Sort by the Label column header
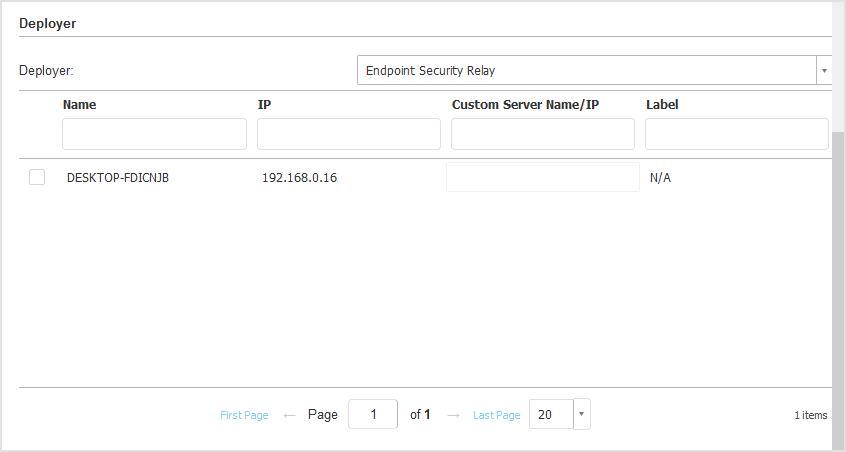 point(663,104)
